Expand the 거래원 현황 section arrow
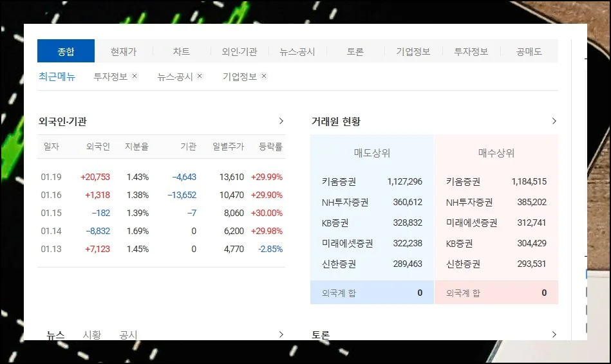 (554, 121)
